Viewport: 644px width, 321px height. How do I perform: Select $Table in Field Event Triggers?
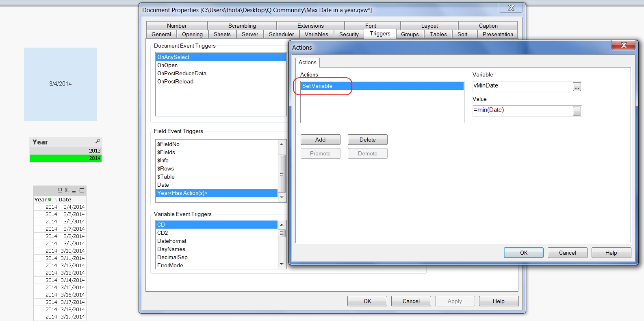[x=217, y=177]
